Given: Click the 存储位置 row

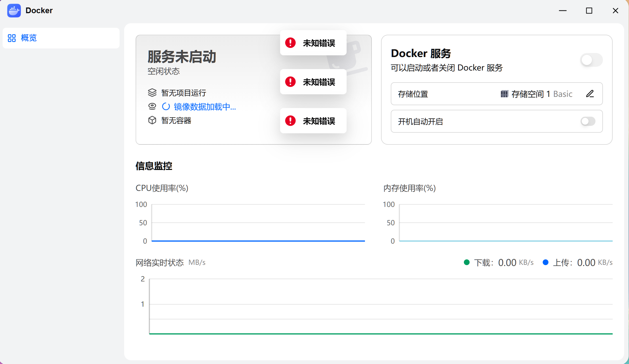Looking at the screenshot, I should [497, 94].
